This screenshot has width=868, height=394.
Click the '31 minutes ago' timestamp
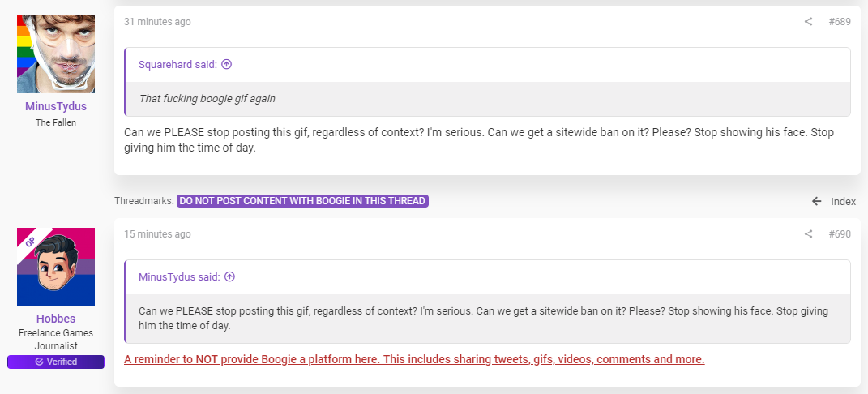pyautogui.click(x=157, y=22)
